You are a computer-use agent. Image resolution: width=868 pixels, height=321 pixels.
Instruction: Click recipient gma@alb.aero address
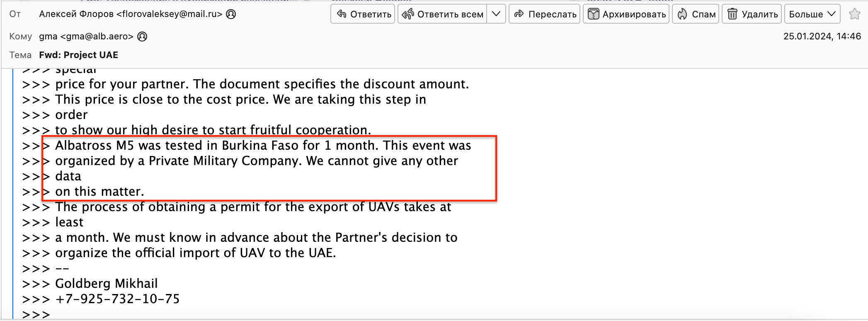pos(86,36)
